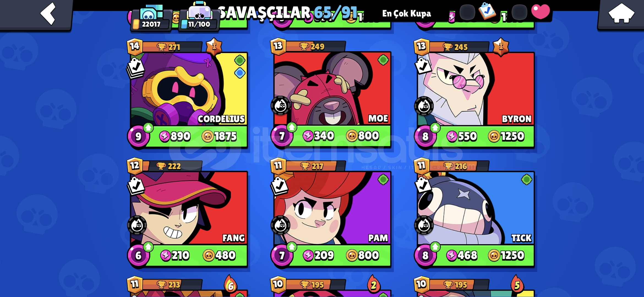
Task: Tap the quest checkmark icon in top bar
Action: tap(487, 11)
